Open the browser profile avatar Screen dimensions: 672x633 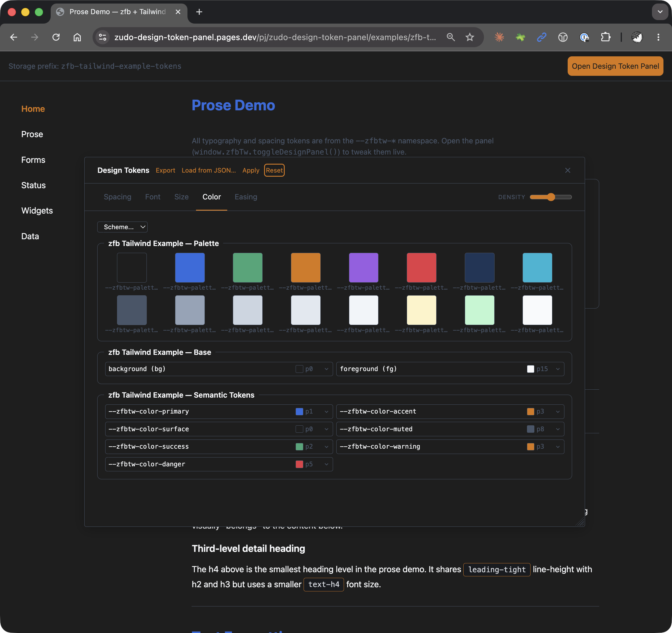click(x=637, y=37)
